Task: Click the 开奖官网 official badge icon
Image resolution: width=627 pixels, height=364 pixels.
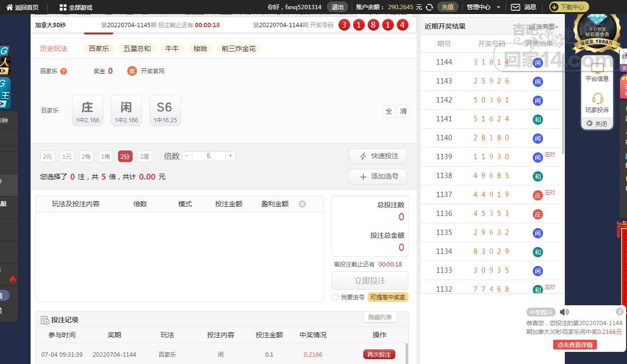Action: point(132,71)
